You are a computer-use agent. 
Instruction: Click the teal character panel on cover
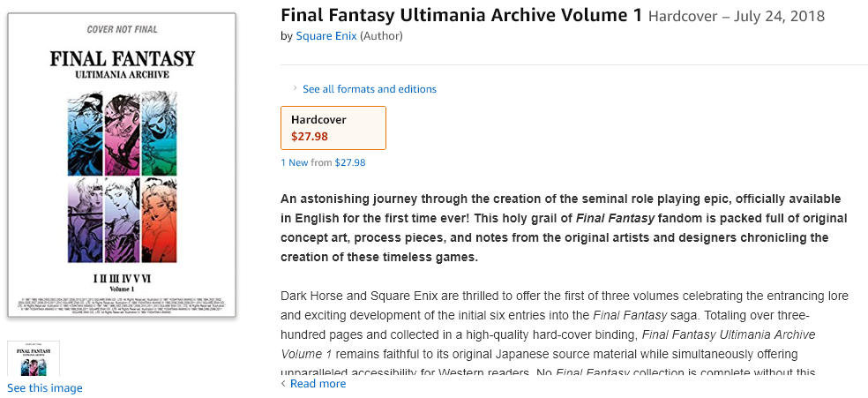[x=160, y=129]
